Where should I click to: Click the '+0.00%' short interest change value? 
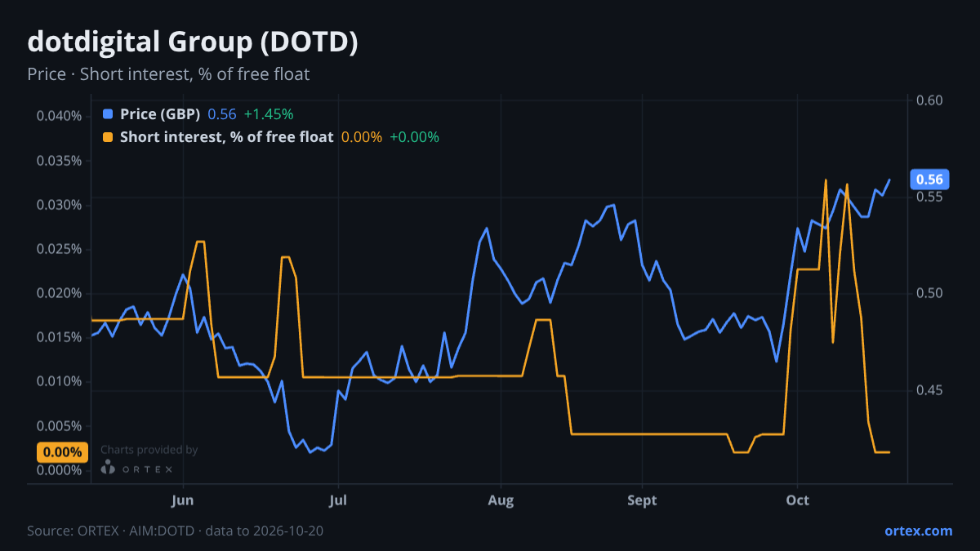(414, 137)
